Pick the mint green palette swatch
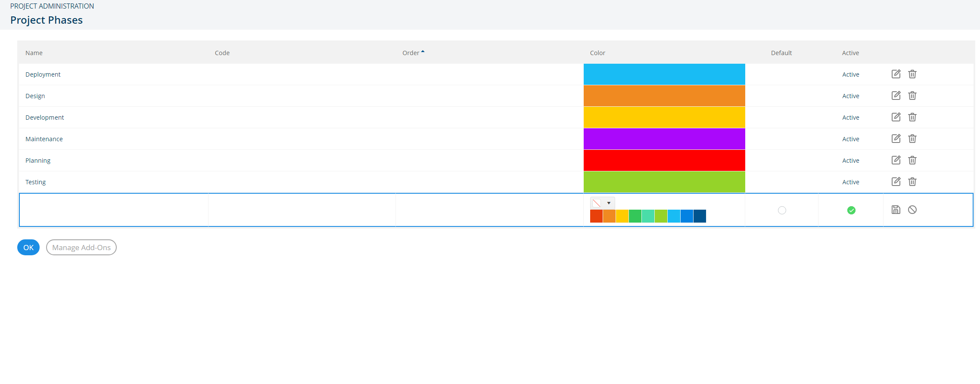The image size is (980, 384). [x=648, y=216]
